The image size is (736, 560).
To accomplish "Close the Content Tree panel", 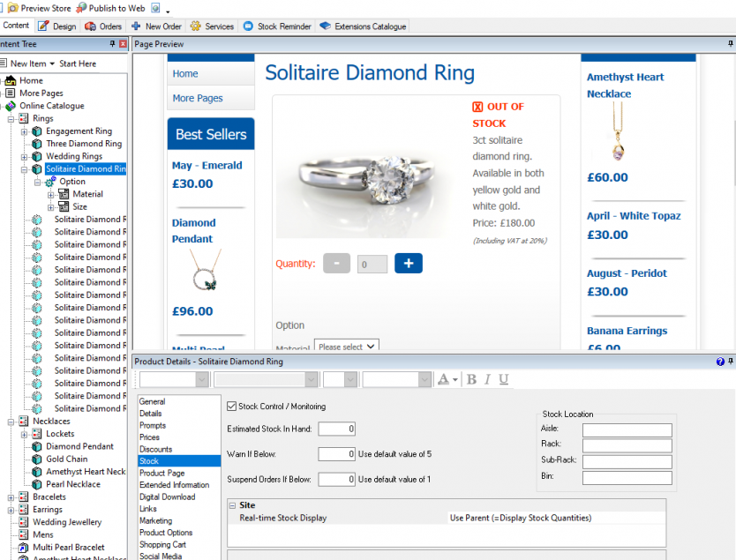I will tap(123, 44).
